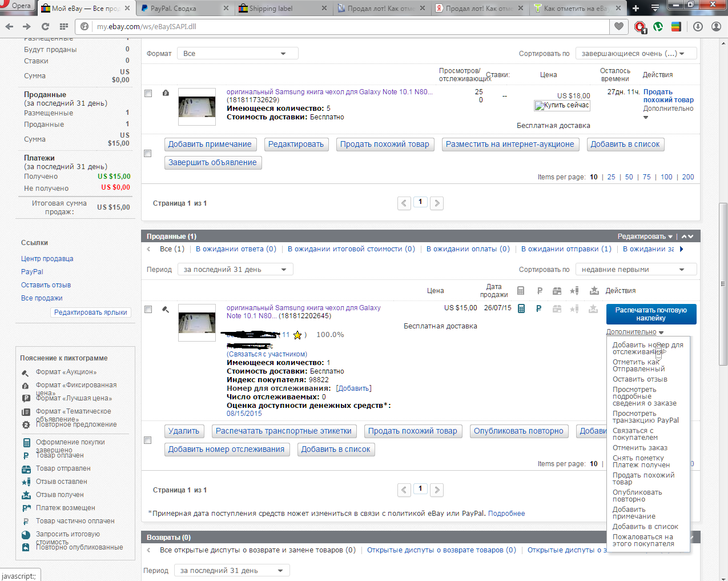
Task: Click the feedback-received star icon in sold row
Action: point(594,308)
